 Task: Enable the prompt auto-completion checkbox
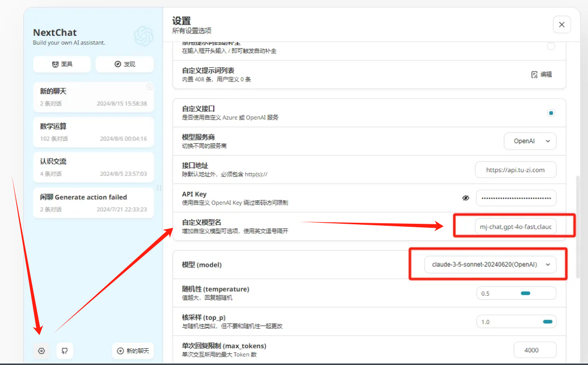pyautogui.click(x=551, y=47)
